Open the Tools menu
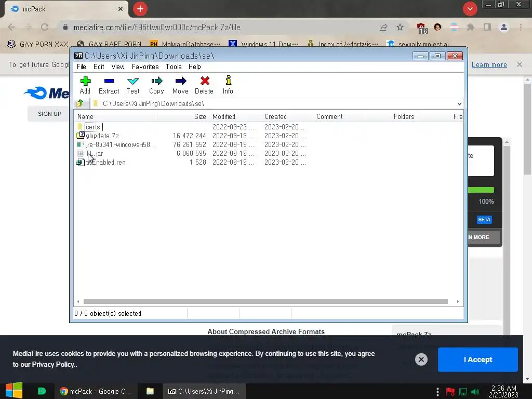Viewport: 532px width, 399px height. coord(174,66)
